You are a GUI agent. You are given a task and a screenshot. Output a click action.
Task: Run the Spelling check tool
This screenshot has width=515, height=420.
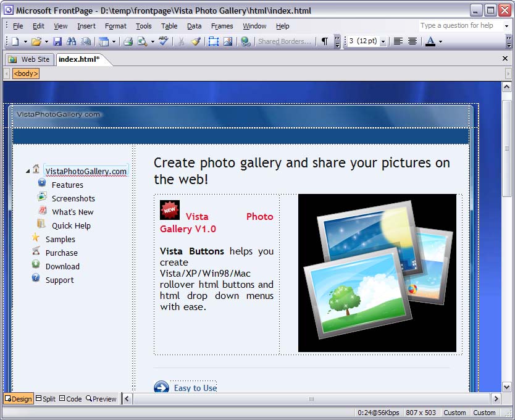click(x=163, y=41)
